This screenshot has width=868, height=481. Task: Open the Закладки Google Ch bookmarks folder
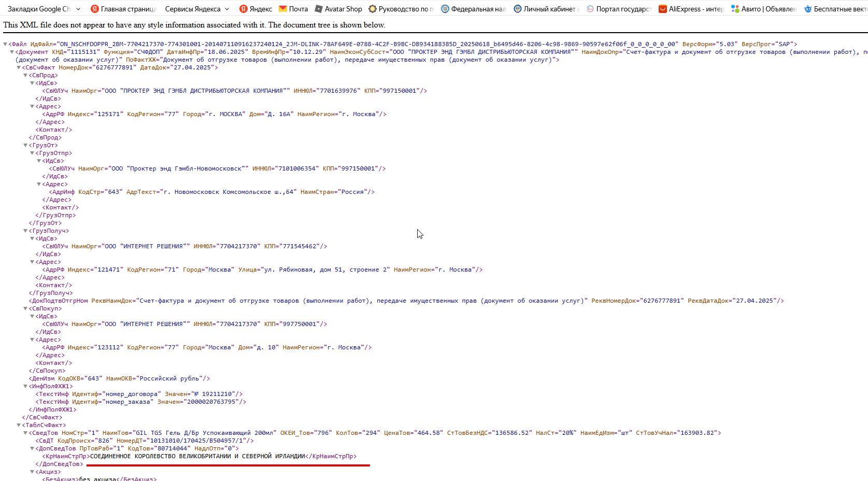pos(44,9)
